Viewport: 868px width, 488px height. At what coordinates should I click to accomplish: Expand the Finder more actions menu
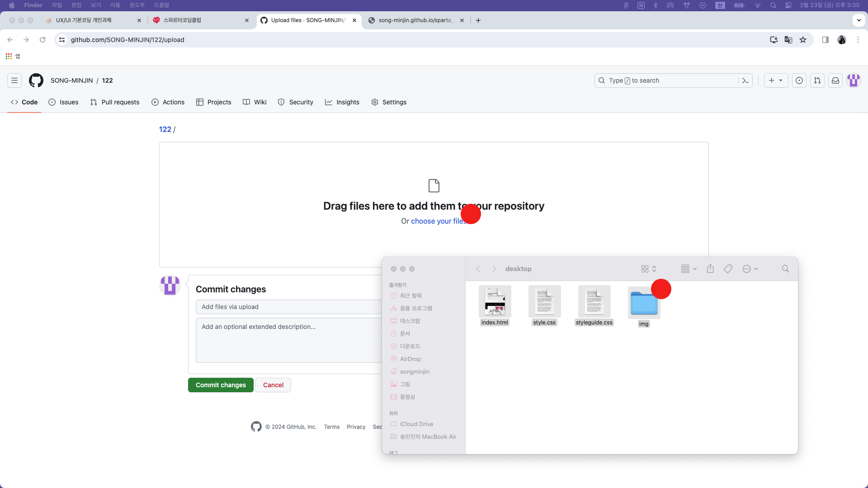(750, 269)
